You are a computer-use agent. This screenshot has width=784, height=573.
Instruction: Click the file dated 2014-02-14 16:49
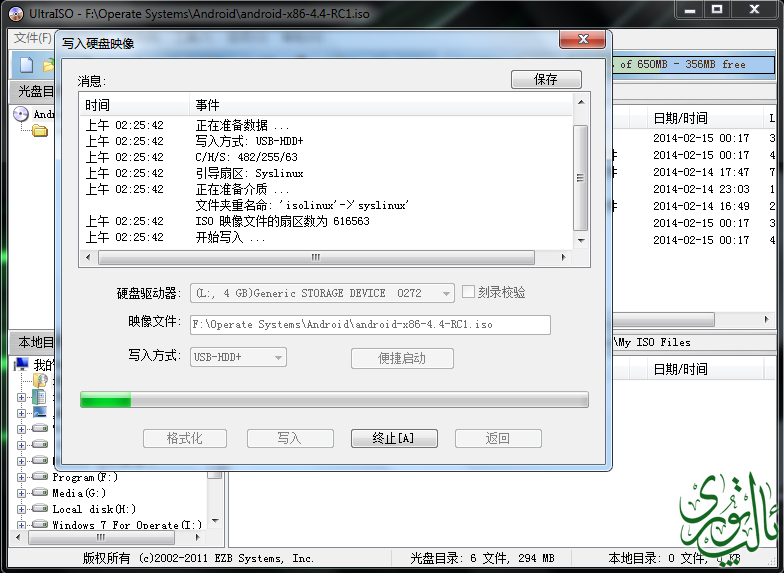click(x=701, y=206)
